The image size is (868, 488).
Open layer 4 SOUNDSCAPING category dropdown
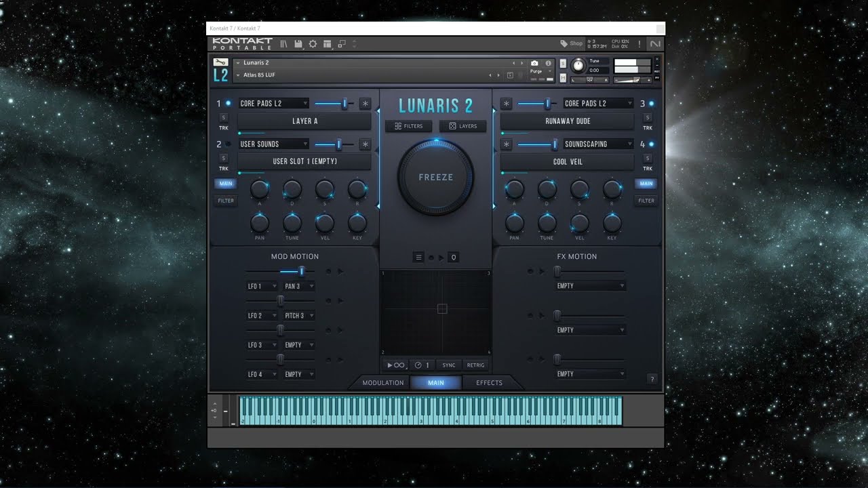click(x=598, y=144)
